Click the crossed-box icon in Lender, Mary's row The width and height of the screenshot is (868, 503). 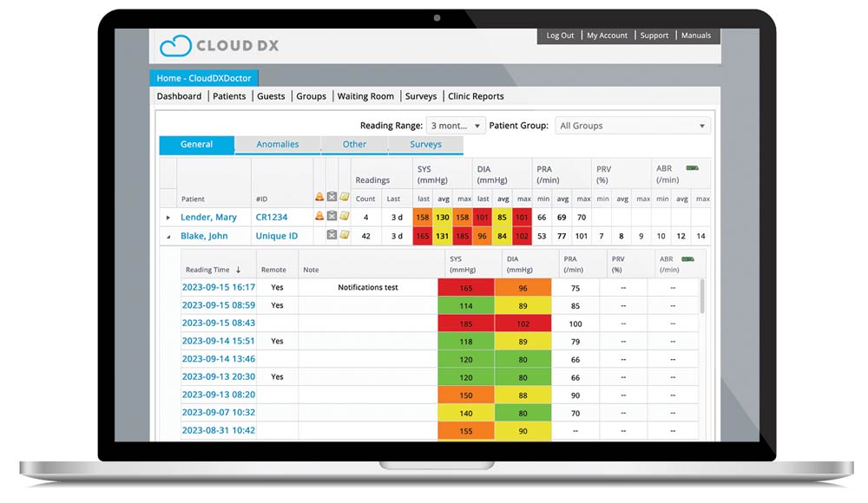[332, 216]
